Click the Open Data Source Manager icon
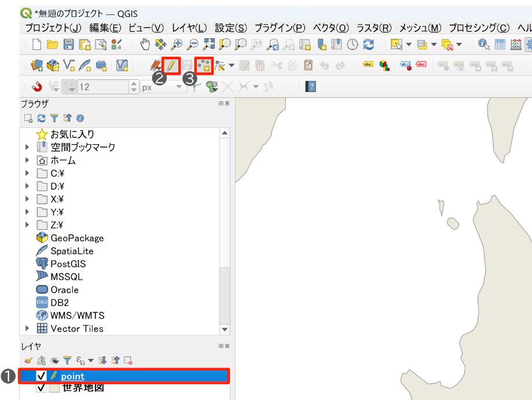Image resolution: width=532 pixels, height=400 pixels. pyautogui.click(x=36, y=65)
